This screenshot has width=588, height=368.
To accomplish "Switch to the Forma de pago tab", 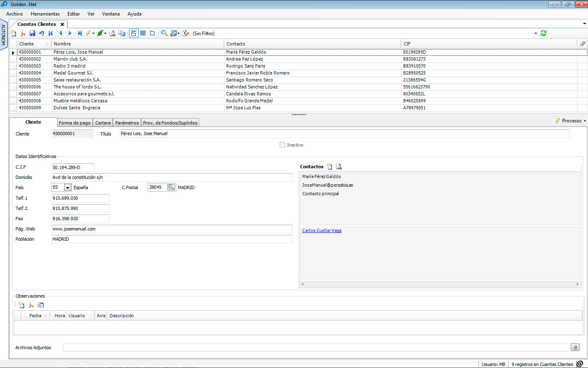I will click(74, 123).
